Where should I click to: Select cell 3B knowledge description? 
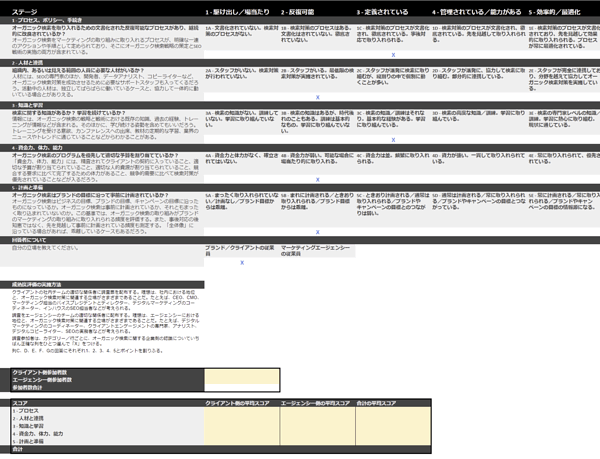(317, 122)
